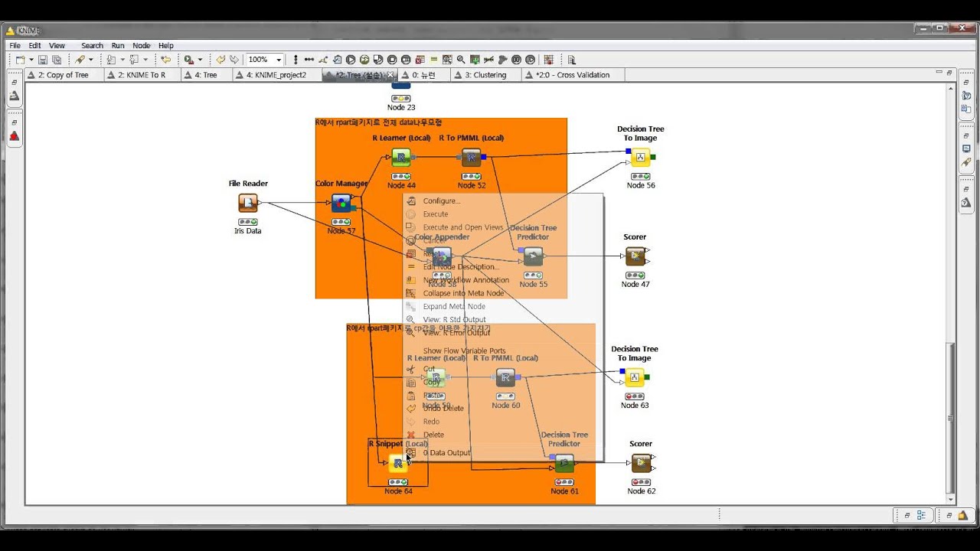The image size is (980, 551).
Task: Click the undo arrow icon in toolbar
Action: coord(221,60)
